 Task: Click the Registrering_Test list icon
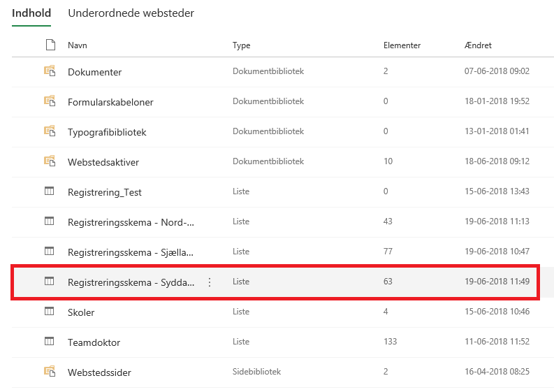tap(50, 191)
